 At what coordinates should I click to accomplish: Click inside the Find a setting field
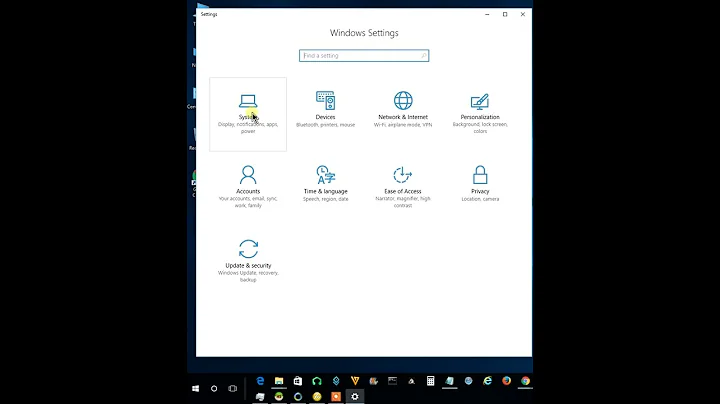tap(364, 56)
